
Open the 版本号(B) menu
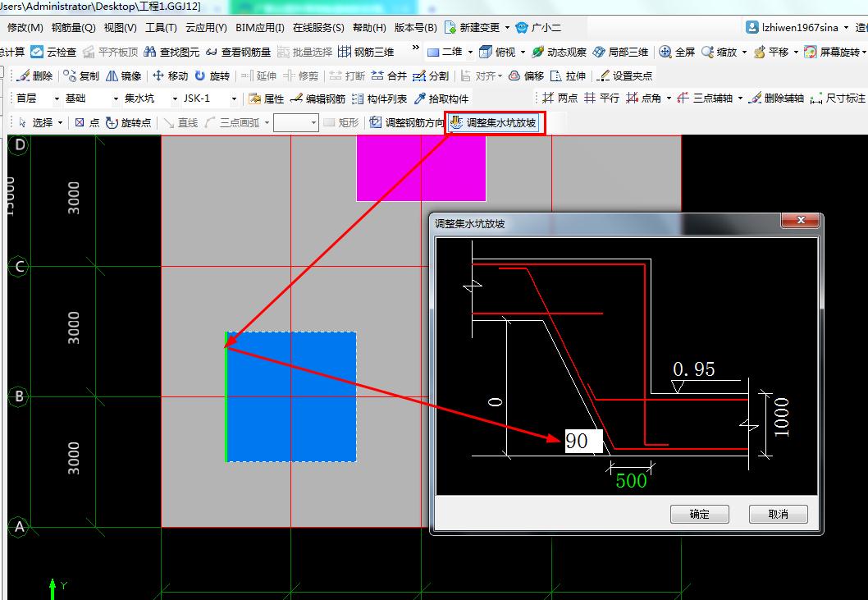[416, 28]
